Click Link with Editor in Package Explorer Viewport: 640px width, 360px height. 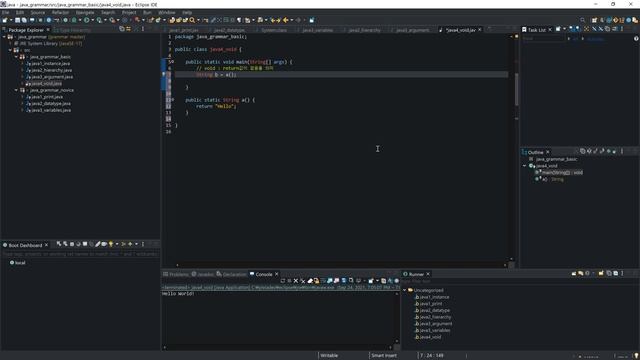[x=128, y=29]
